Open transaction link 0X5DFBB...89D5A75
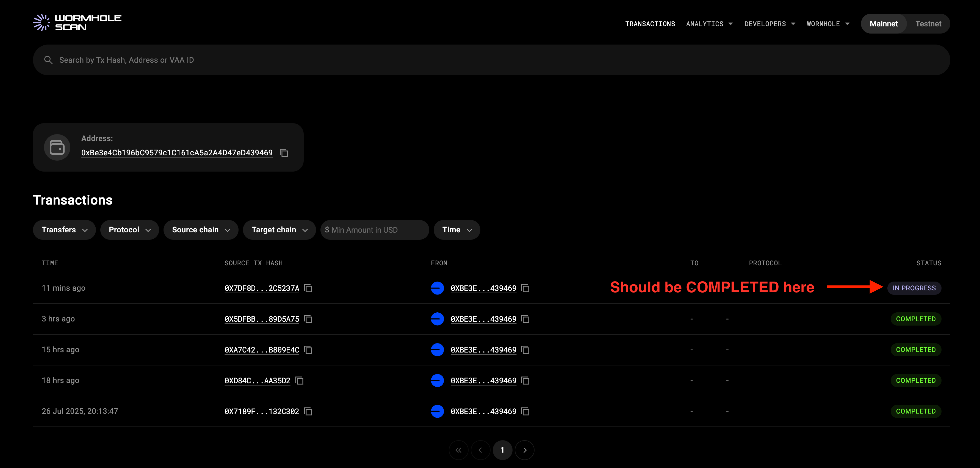The width and height of the screenshot is (980, 468). (x=262, y=319)
